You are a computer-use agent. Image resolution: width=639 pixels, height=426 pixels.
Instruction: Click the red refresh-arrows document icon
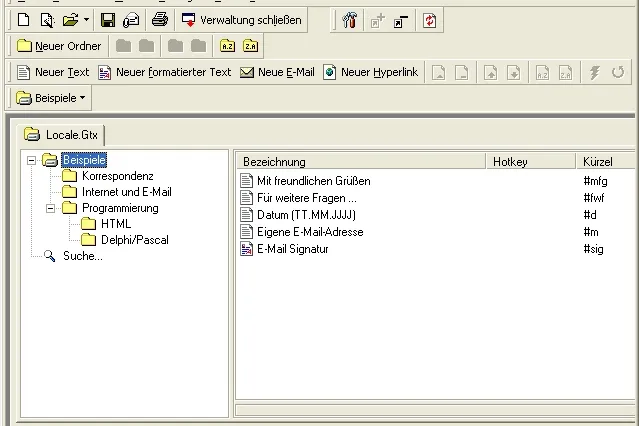(x=430, y=20)
